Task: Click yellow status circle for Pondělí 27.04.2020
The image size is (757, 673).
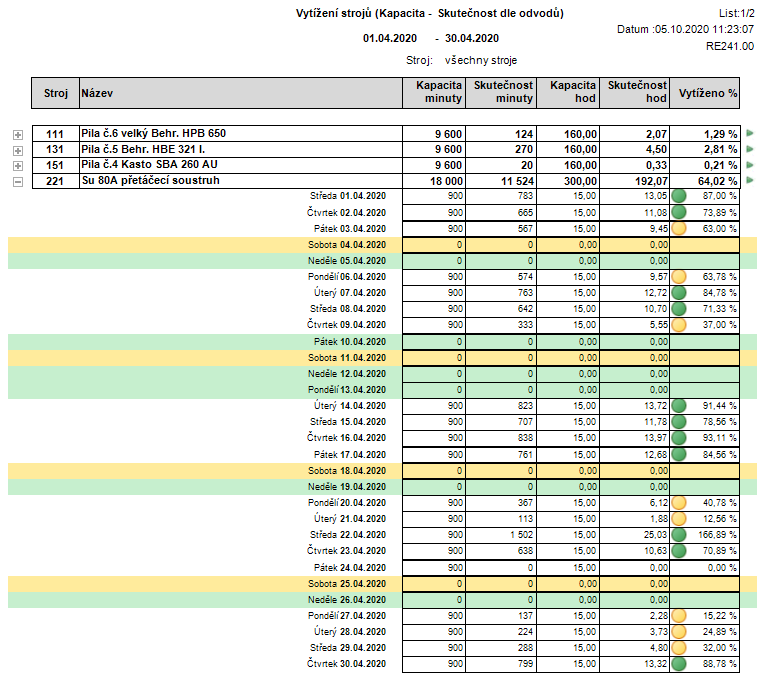Action: [678, 615]
